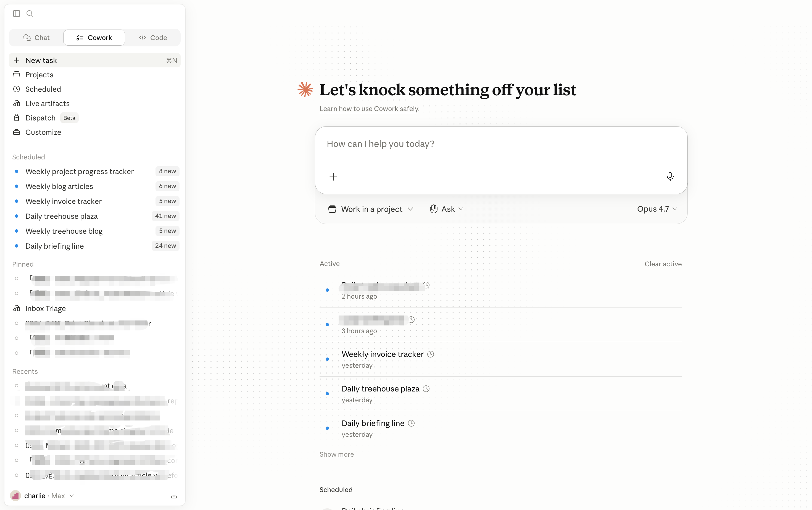Open Daily treehouse plaza in sidebar

[95, 216]
